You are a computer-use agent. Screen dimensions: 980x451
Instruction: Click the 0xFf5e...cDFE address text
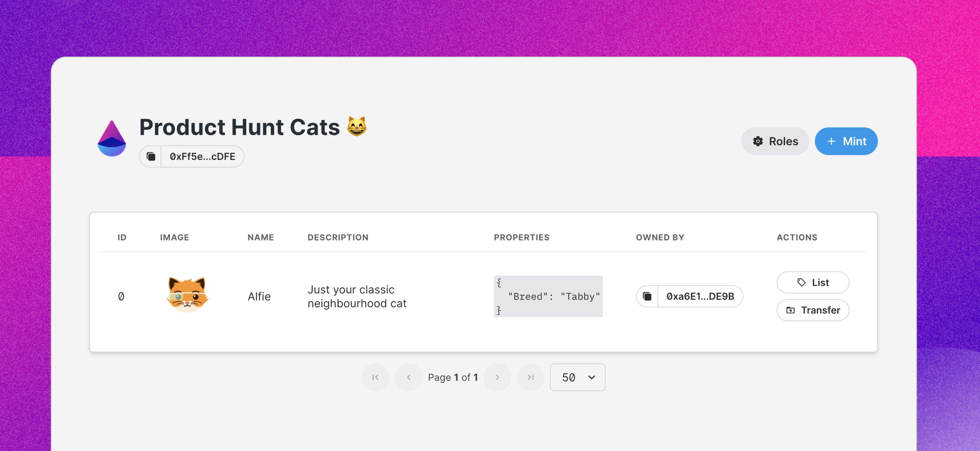tap(203, 157)
